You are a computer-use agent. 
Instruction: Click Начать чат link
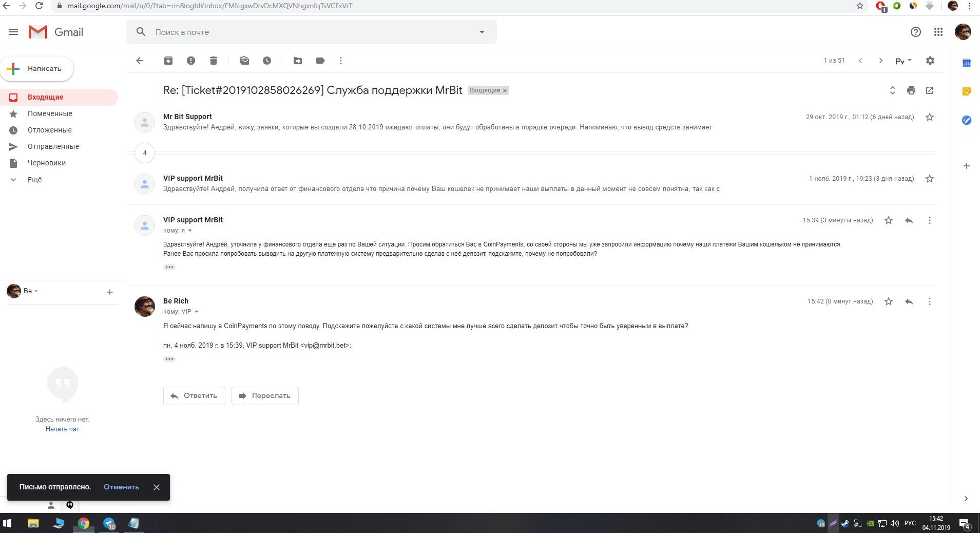(x=62, y=429)
